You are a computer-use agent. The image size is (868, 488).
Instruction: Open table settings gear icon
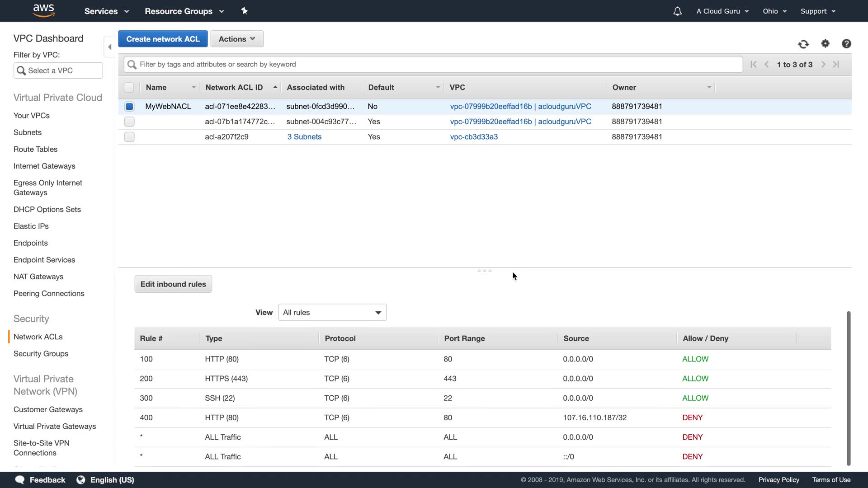(x=826, y=43)
